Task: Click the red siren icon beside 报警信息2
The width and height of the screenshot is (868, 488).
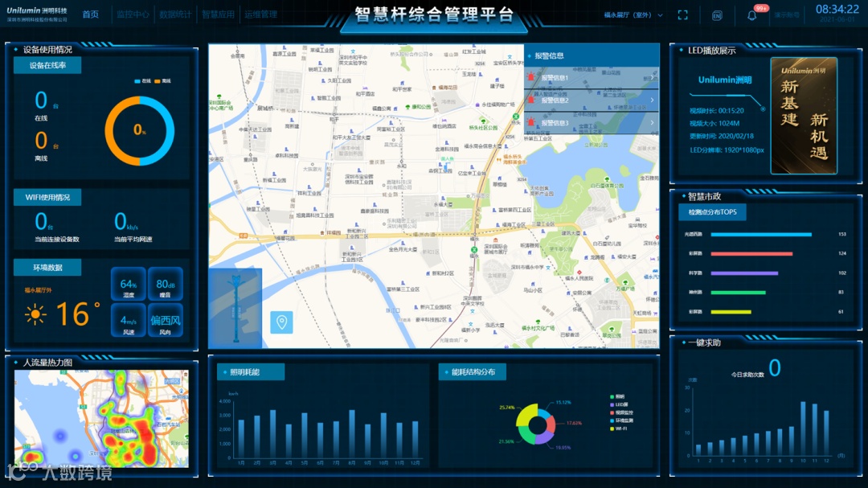Action: point(531,100)
